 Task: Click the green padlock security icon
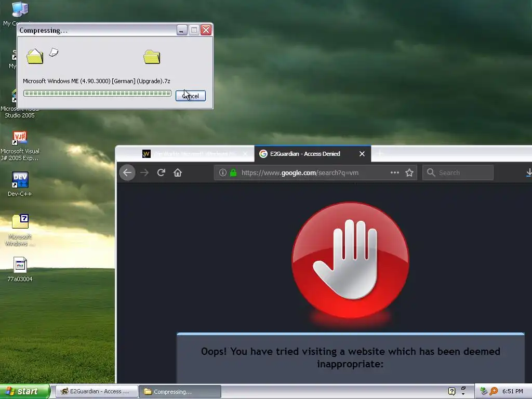[x=233, y=172]
